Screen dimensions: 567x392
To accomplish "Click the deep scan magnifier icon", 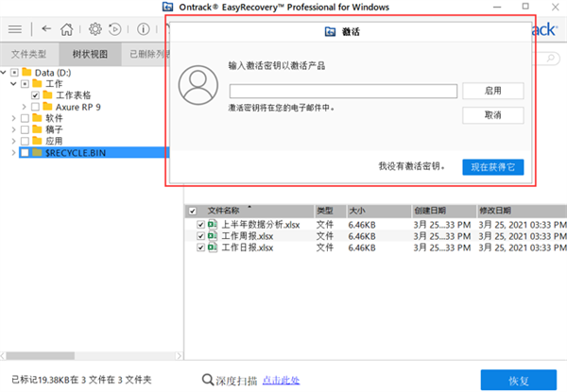I will point(208,380).
